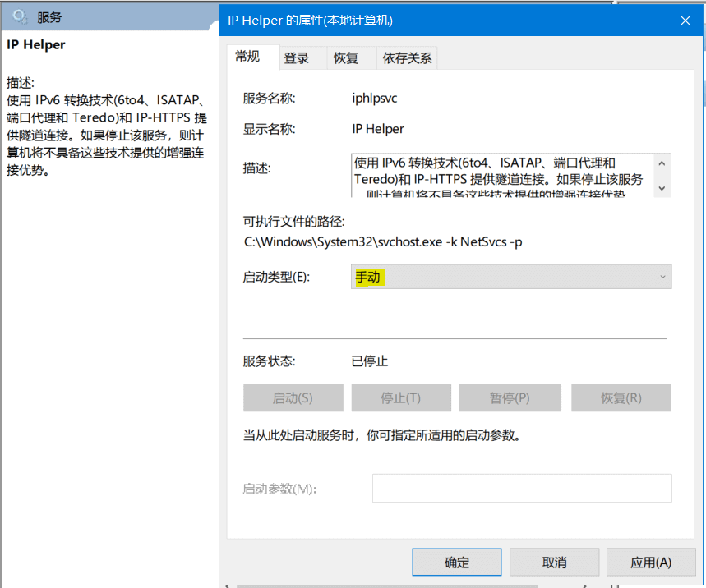Confirm with the 确定 button
The image size is (706, 588).
456,563
